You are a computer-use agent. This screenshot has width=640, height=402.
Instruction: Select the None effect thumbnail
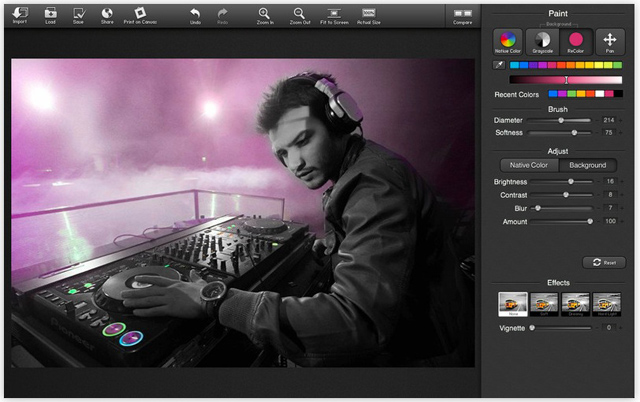coord(513,304)
